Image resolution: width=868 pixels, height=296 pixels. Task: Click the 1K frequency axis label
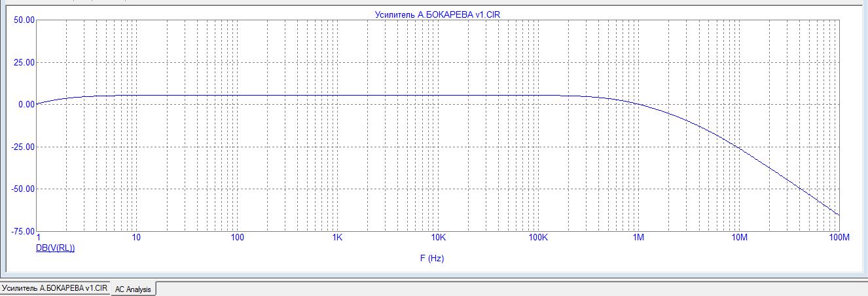click(x=337, y=237)
